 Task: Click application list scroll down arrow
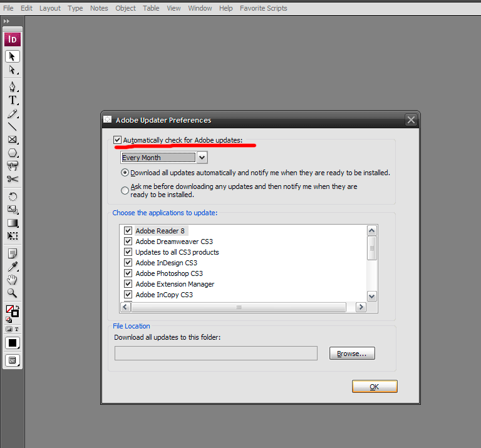[x=372, y=297]
